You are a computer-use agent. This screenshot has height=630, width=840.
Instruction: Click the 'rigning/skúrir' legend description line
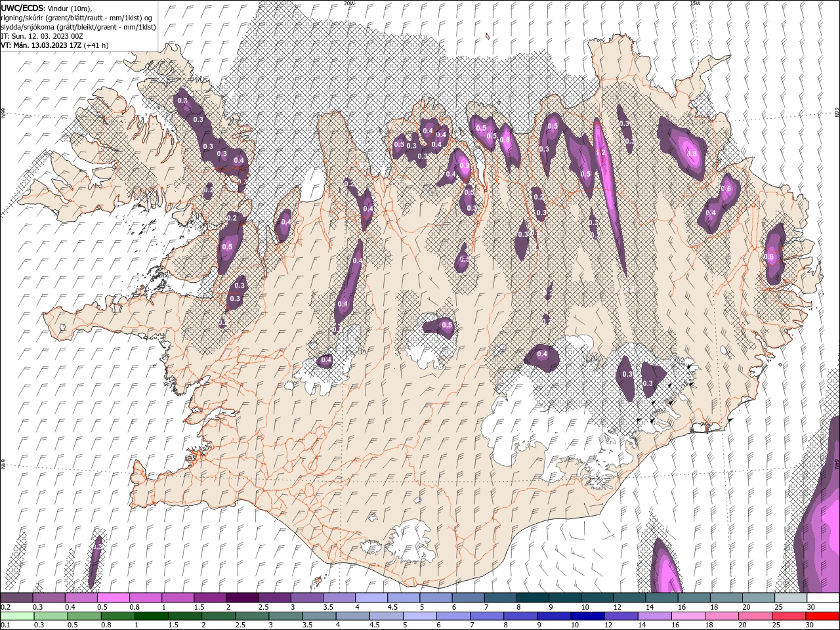tap(77, 17)
